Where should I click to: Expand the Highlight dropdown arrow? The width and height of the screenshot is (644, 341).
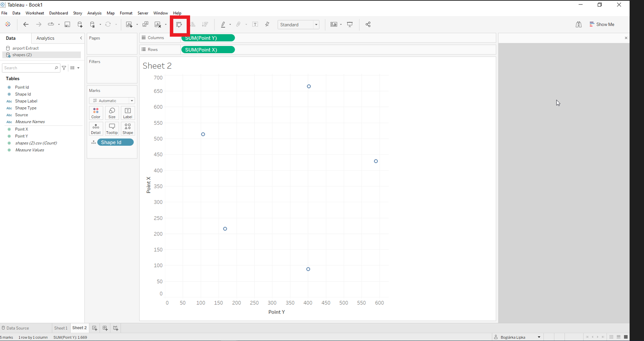(x=230, y=25)
